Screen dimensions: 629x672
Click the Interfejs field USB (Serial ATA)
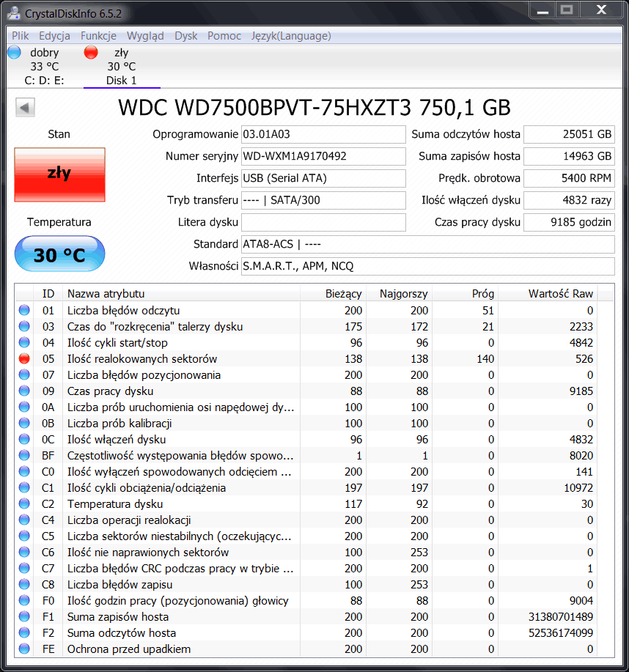point(323,178)
